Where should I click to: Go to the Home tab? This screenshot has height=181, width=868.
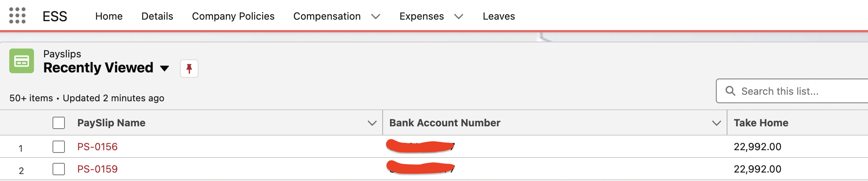coord(109,16)
